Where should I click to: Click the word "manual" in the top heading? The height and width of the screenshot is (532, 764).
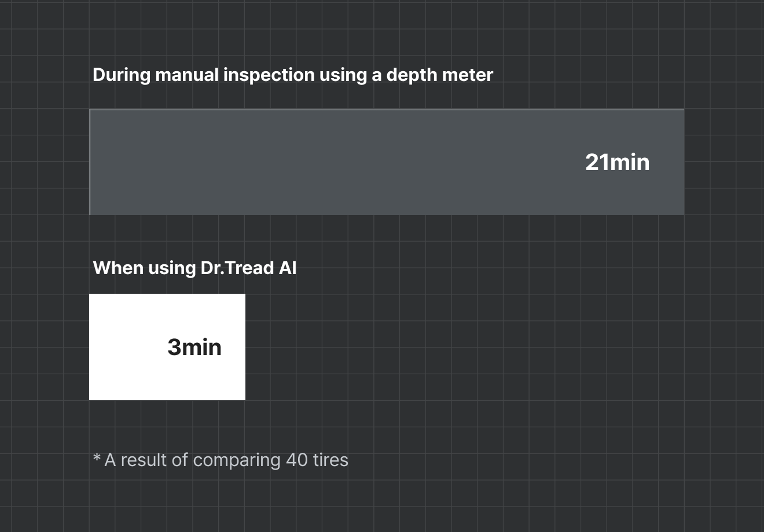(186, 75)
